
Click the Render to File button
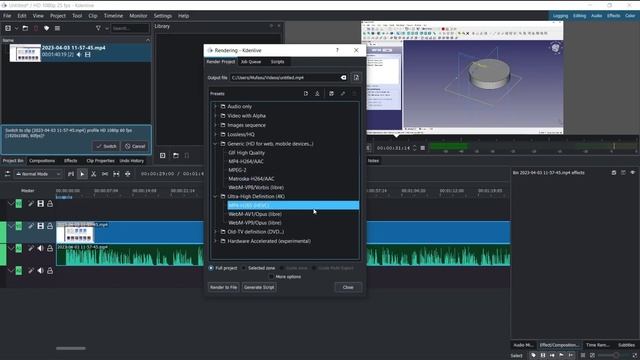point(223,287)
